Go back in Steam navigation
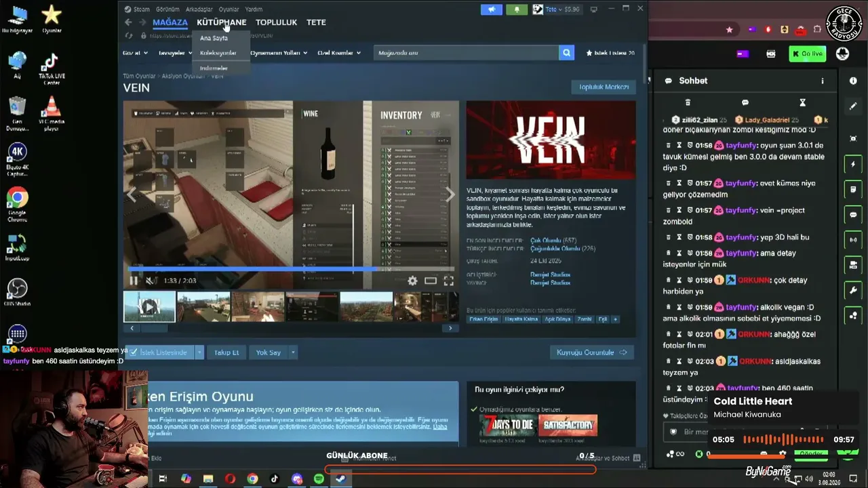This screenshot has width=868, height=488. (128, 22)
